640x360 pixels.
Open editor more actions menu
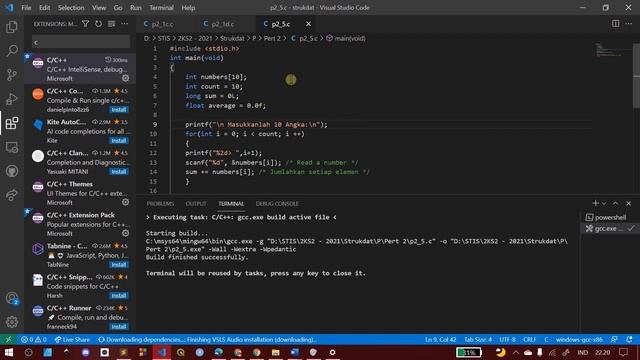pyautogui.click(x=629, y=24)
